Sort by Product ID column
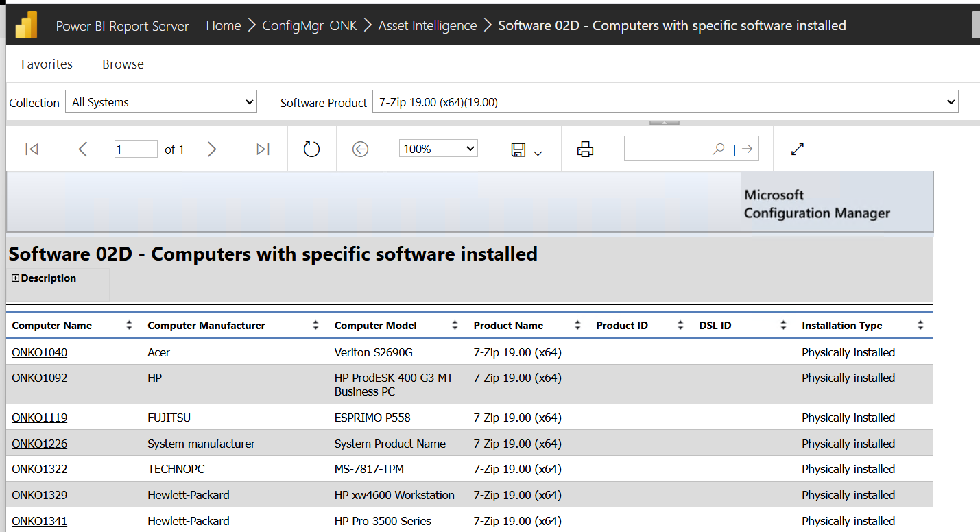980x532 pixels. [680, 326]
